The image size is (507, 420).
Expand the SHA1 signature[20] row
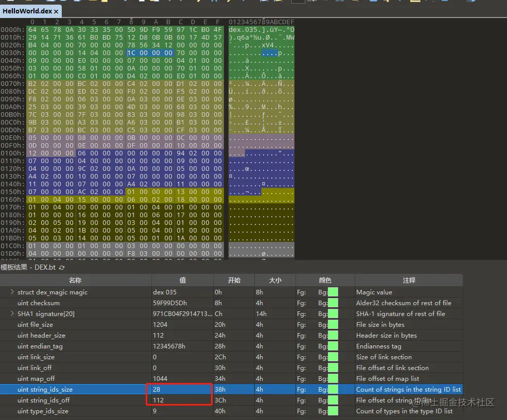(12, 313)
